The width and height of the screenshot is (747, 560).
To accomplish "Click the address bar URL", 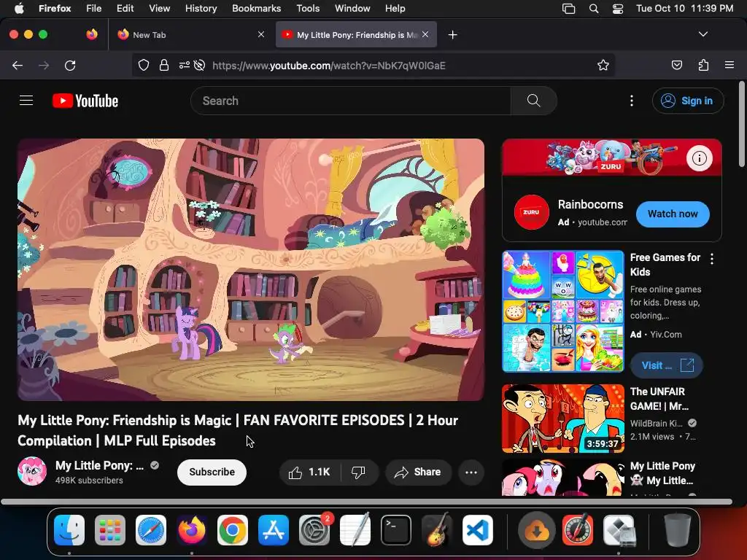I will point(329,66).
